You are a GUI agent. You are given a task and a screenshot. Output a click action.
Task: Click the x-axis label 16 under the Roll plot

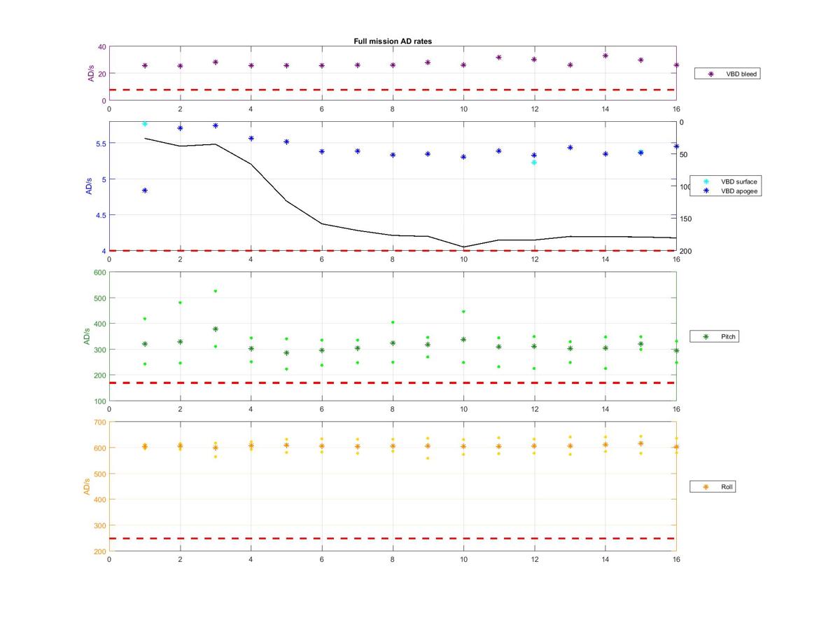[x=676, y=559]
